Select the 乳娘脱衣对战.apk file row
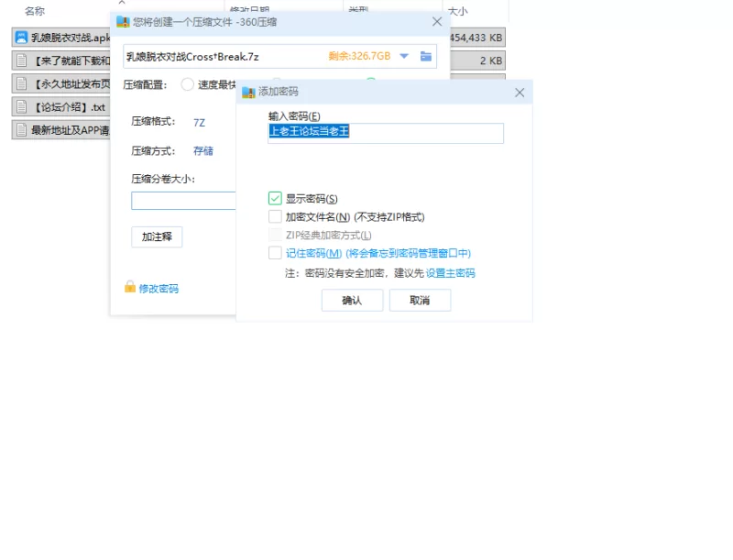Screen dimensions: 733x560 (61, 38)
